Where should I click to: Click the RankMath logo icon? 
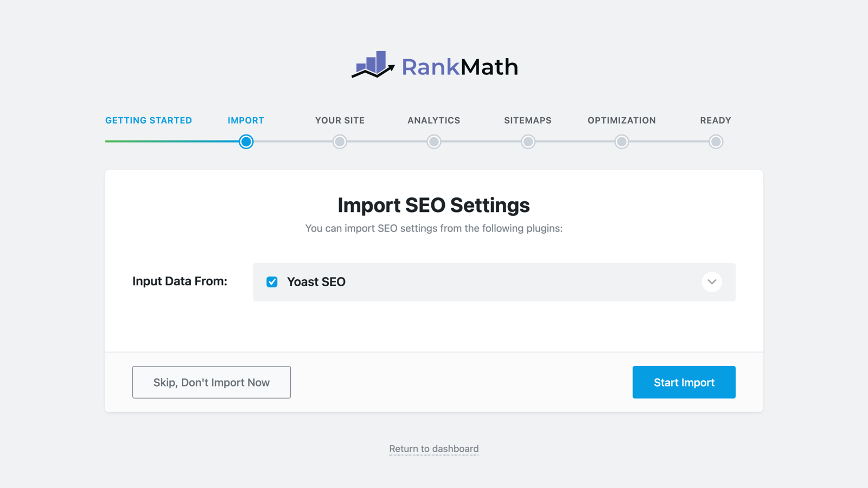click(373, 65)
